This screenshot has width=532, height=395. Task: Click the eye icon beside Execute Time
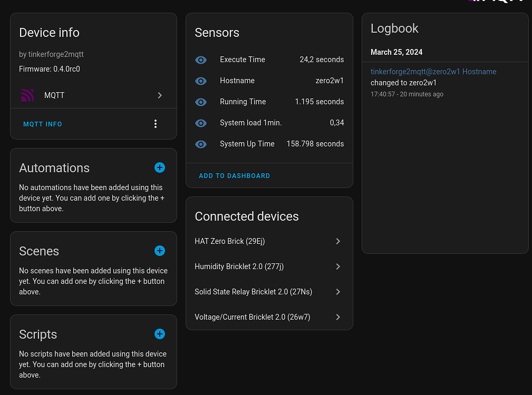coord(201,60)
